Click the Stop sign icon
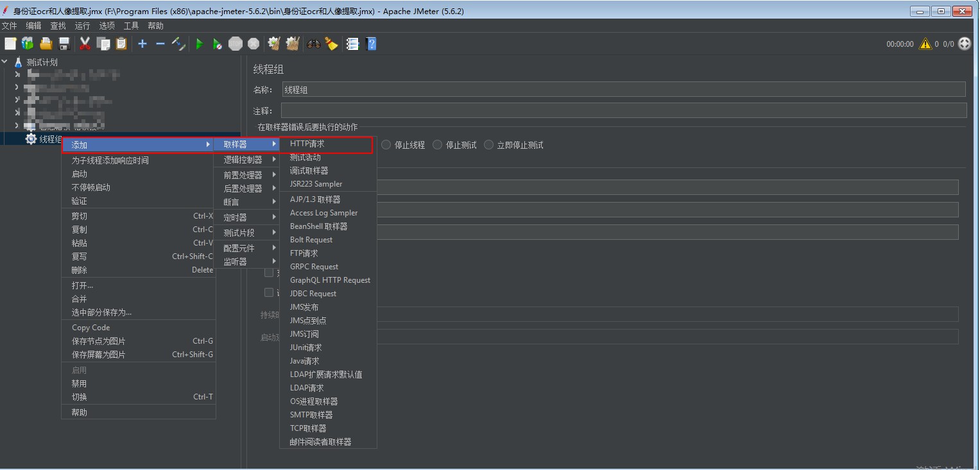Image resolution: width=980 pixels, height=470 pixels. click(x=236, y=44)
